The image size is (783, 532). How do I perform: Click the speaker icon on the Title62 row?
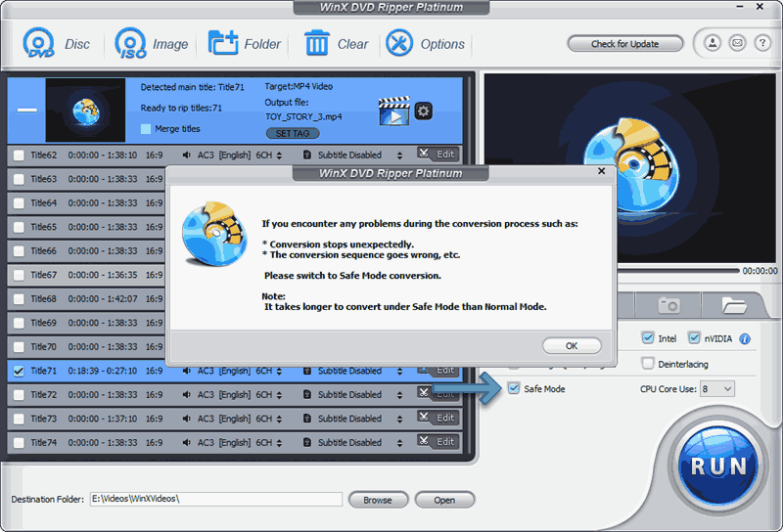click(x=187, y=155)
